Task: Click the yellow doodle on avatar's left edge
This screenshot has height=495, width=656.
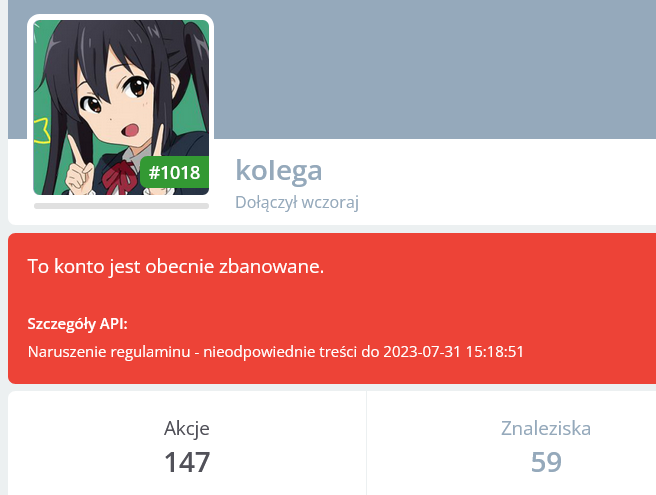Action: coord(42,131)
